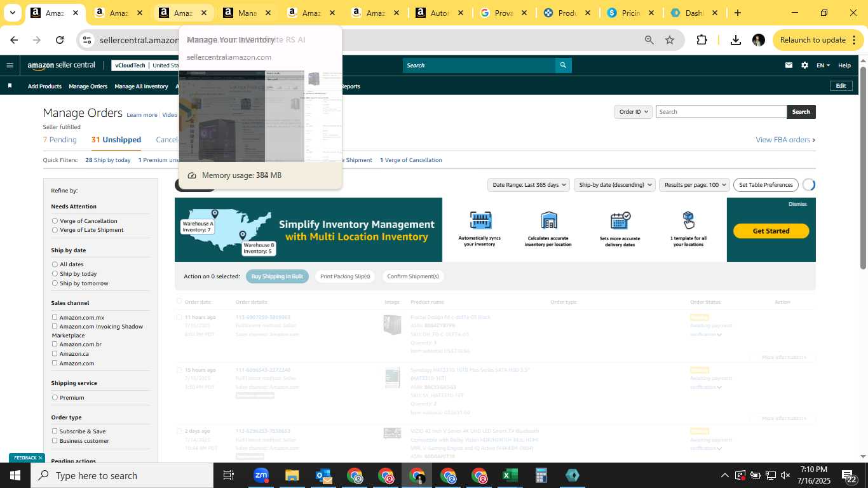The height and width of the screenshot is (488, 868).
Task: Open Add Products menu item
Action: pos(44,86)
